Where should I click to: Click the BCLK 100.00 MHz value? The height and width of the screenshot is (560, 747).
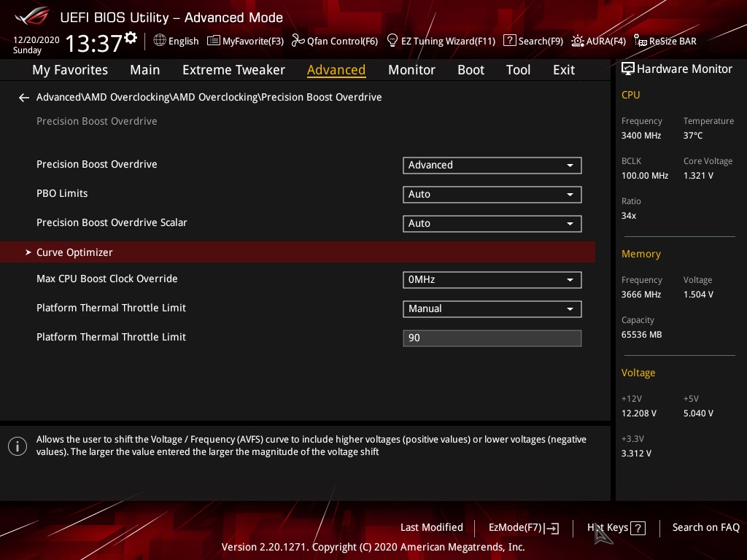[x=645, y=176]
